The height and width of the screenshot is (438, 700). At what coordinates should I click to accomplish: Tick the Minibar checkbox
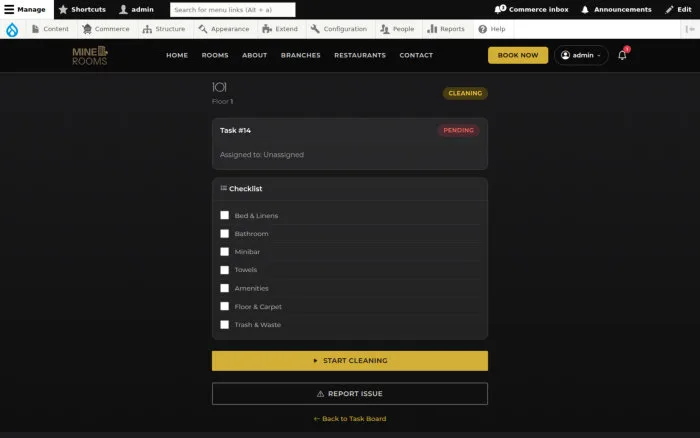click(225, 252)
